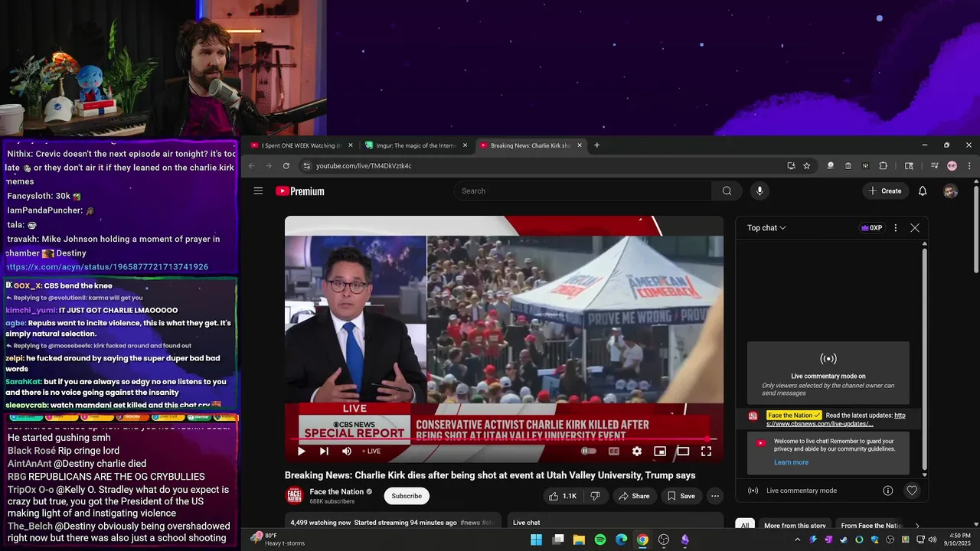This screenshot has height=551, width=980.
Task: Share the Charlie Kirk news video
Action: 634,496
